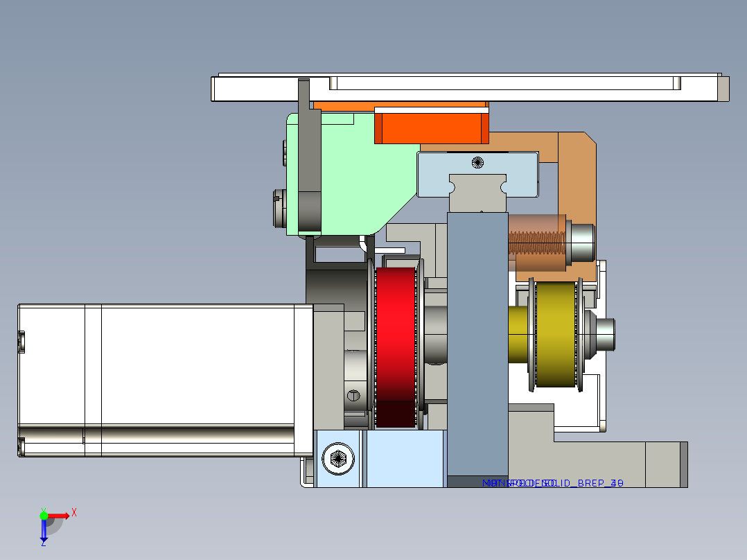Image resolution: width=747 pixels, height=560 pixels.
Task: Click the green Y axis dot on the triad
Action: pyautogui.click(x=44, y=515)
